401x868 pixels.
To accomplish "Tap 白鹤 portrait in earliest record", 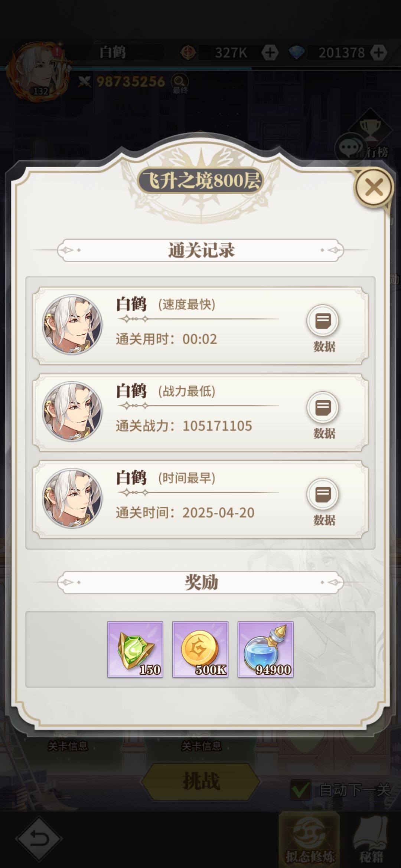I will [72, 498].
